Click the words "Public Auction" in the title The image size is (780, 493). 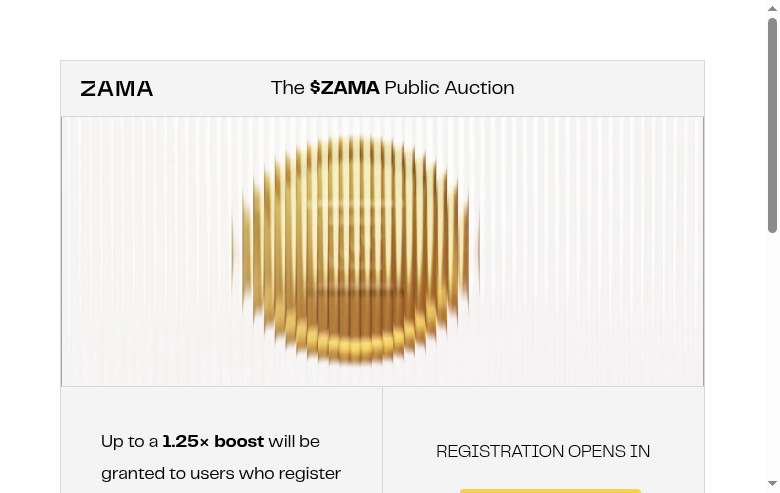click(x=449, y=88)
